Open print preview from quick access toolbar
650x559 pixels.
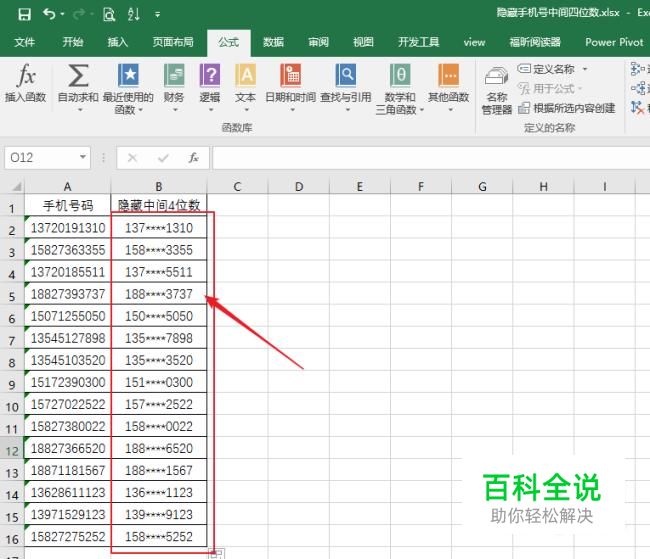click(x=109, y=15)
